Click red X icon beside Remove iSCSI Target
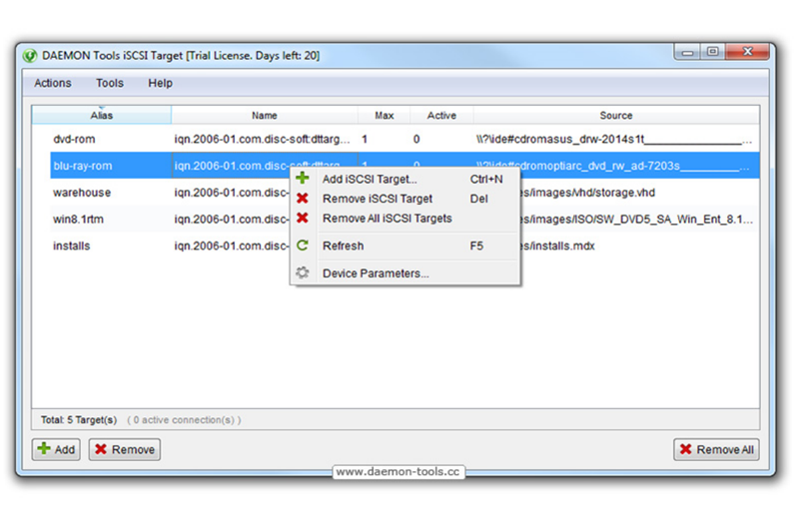 tap(303, 198)
